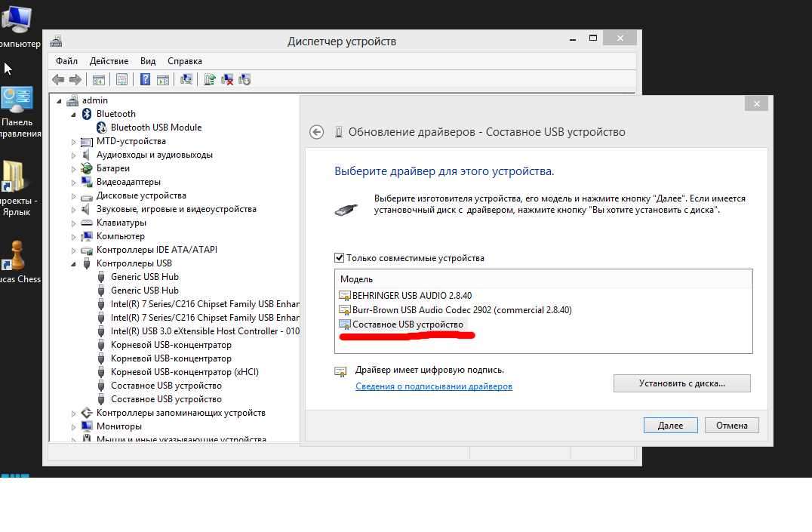
Task: Open 'Сведения о подписывании драйверов' link
Action: tap(434, 386)
